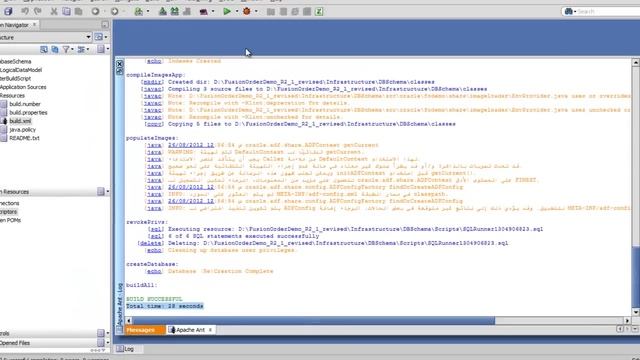
Task: Select java.policy file in navigator
Action: (x=22, y=129)
